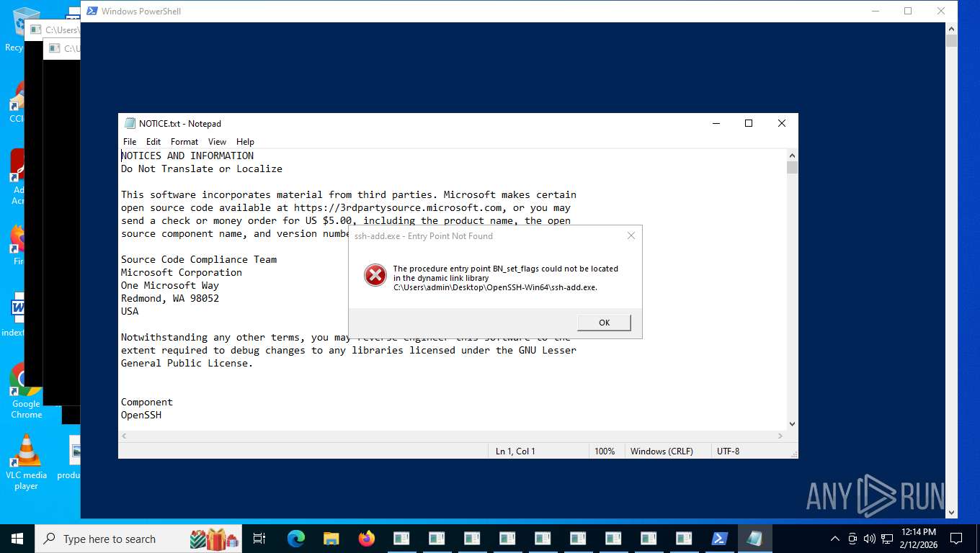
Task: Open the network status tray icon
Action: (886, 539)
